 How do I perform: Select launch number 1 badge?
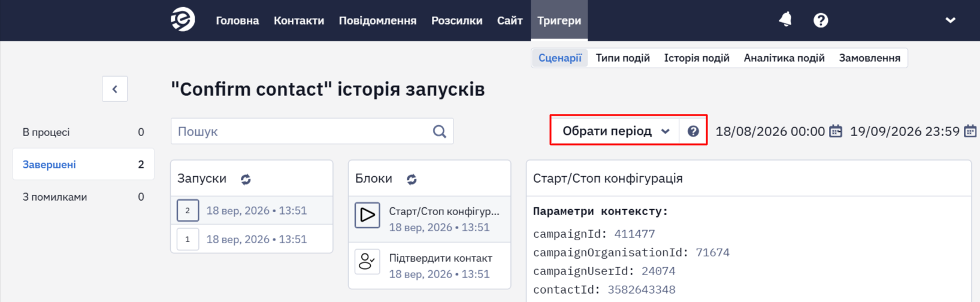pos(187,239)
